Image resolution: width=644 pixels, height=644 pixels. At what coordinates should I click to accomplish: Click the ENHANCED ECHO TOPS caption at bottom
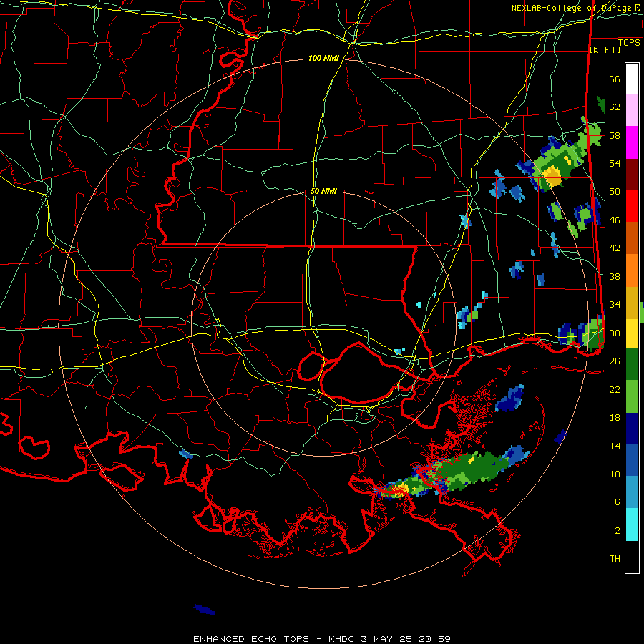[321, 639]
